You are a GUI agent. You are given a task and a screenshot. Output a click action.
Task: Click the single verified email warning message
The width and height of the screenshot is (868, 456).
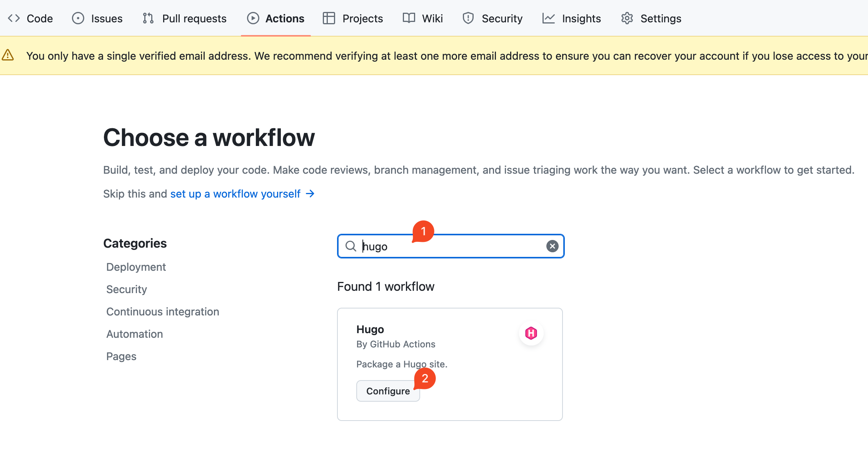(x=447, y=56)
